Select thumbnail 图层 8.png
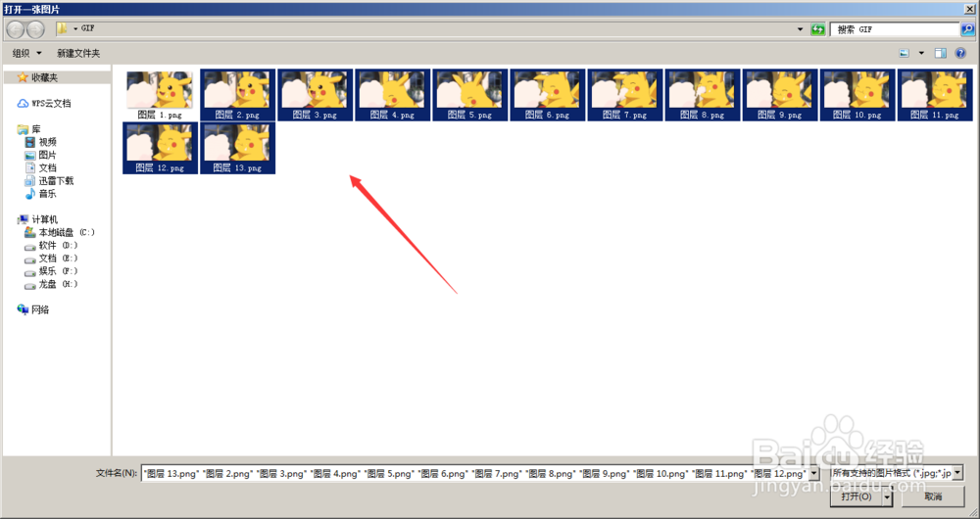Viewport: 980px width, 519px height. tap(703, 95)
